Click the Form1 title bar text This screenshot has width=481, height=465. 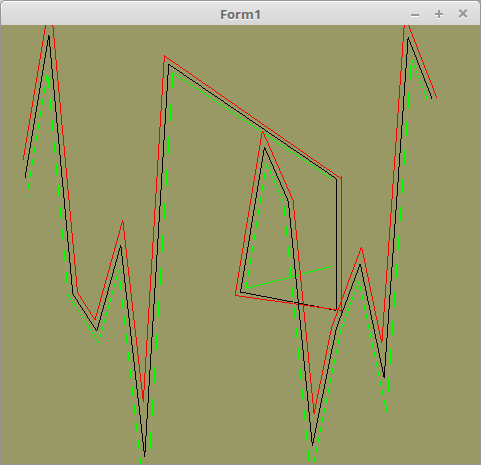240,15
